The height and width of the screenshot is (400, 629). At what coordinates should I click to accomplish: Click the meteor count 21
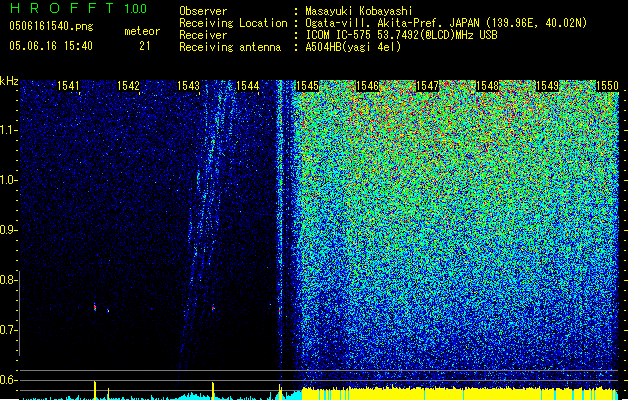(145, 46)
